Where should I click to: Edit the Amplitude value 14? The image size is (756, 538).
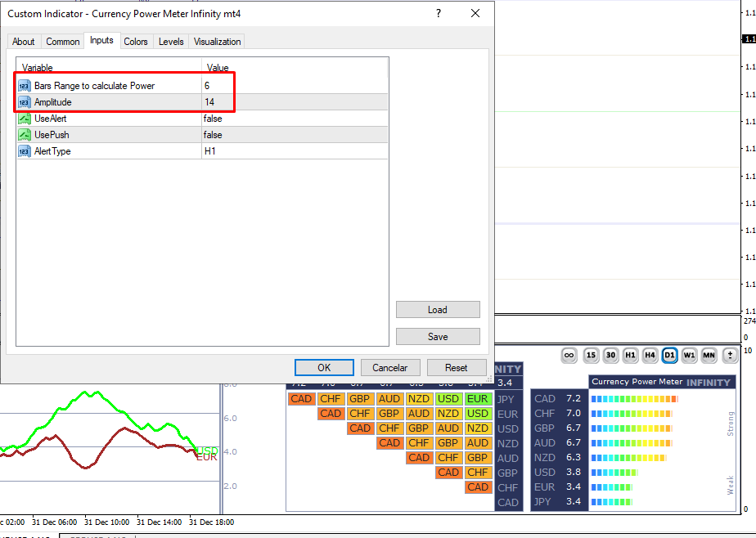[x=295, y=102]
